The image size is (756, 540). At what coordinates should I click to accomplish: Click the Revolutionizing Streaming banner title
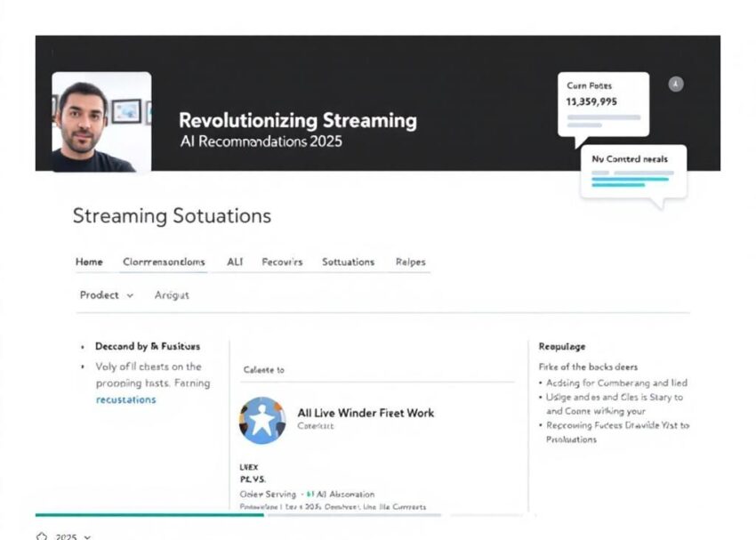[x=297, y=120]
